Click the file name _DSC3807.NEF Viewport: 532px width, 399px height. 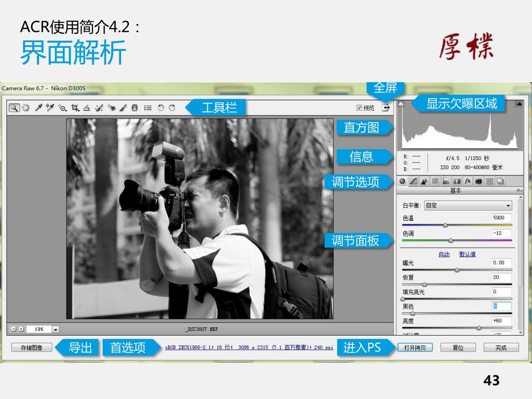(x=202, y=329)
